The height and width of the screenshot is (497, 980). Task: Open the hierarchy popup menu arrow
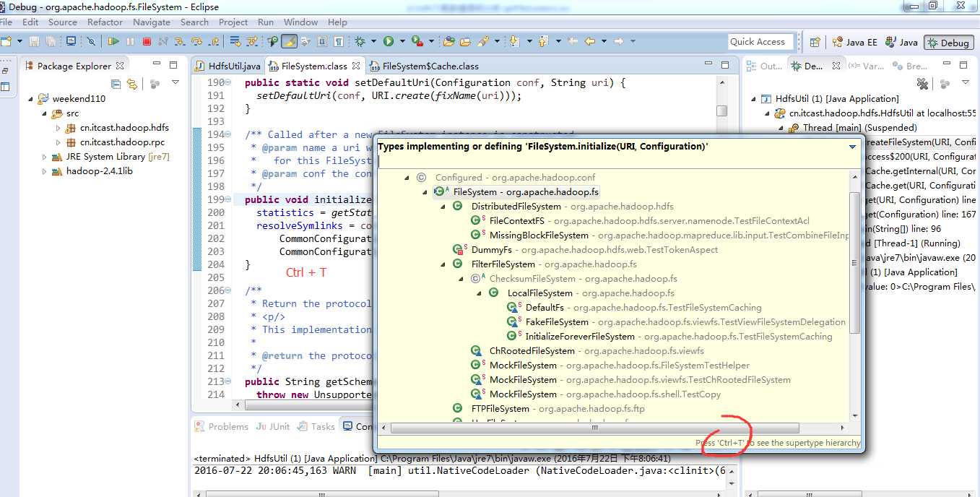(853, 147)
